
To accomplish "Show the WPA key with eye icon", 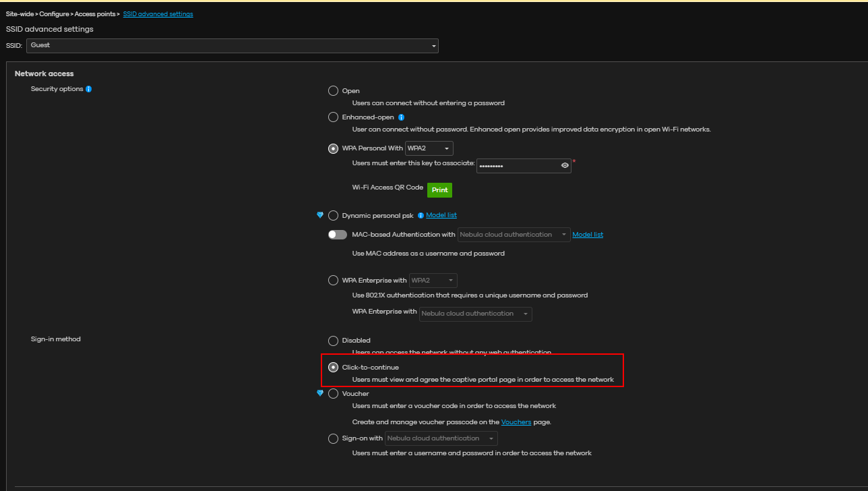I will click(x=565, y=166).
